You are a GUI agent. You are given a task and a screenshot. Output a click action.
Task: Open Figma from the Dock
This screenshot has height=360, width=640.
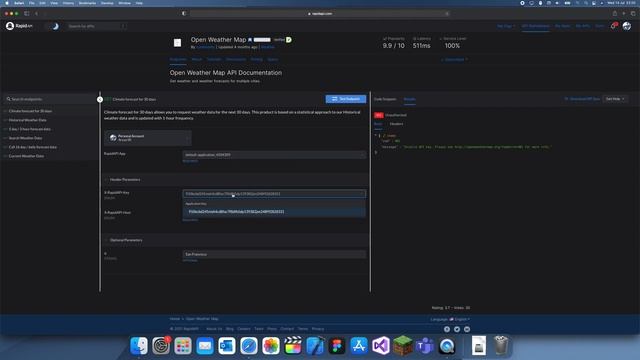pyautogui.click(x=337, y=346)
